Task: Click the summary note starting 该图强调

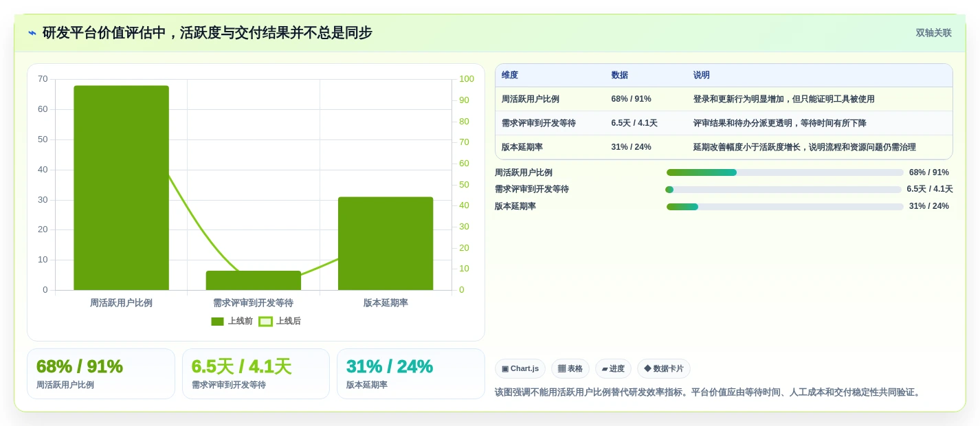Action: [x=708, y=392]
